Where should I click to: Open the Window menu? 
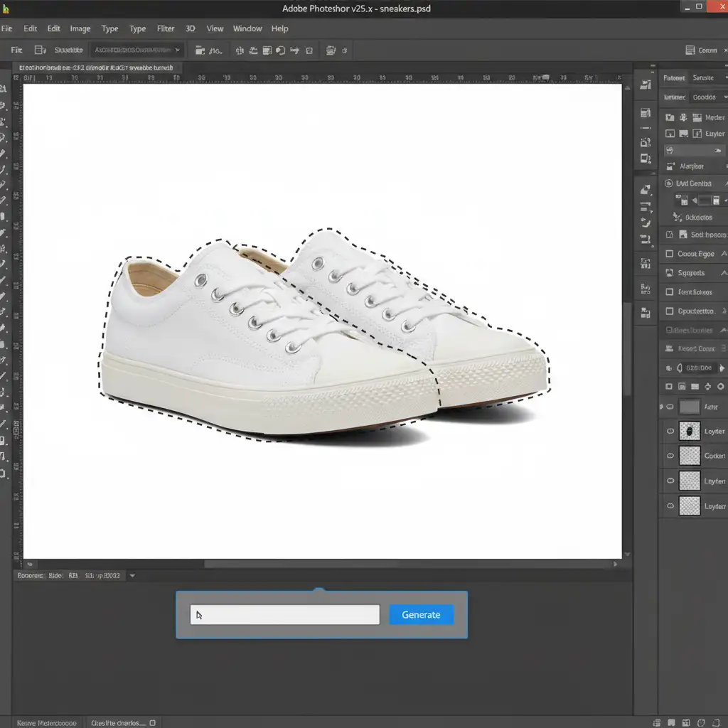pyautogui.click(x=247, y=28)
